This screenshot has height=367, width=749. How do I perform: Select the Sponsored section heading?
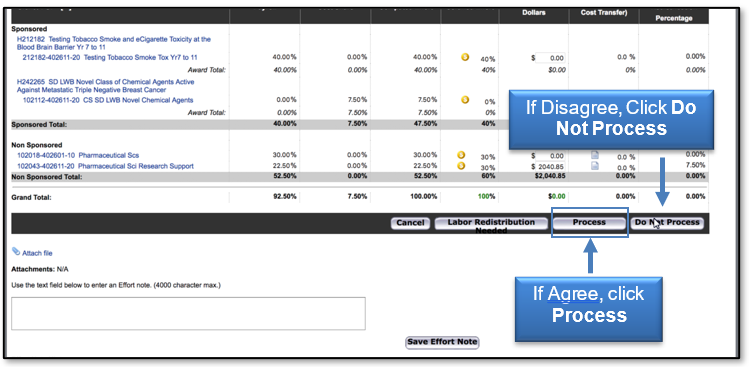coord(29,29)
